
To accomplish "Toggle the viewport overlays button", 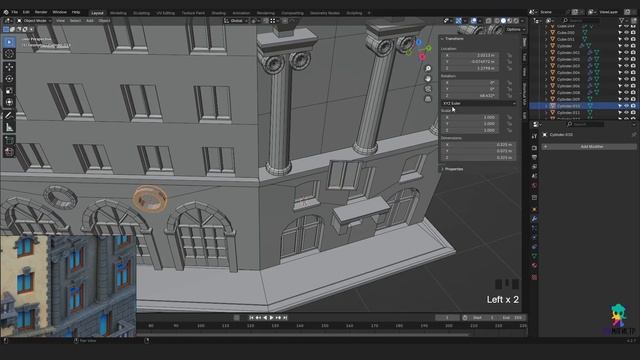I will point(473,20).
